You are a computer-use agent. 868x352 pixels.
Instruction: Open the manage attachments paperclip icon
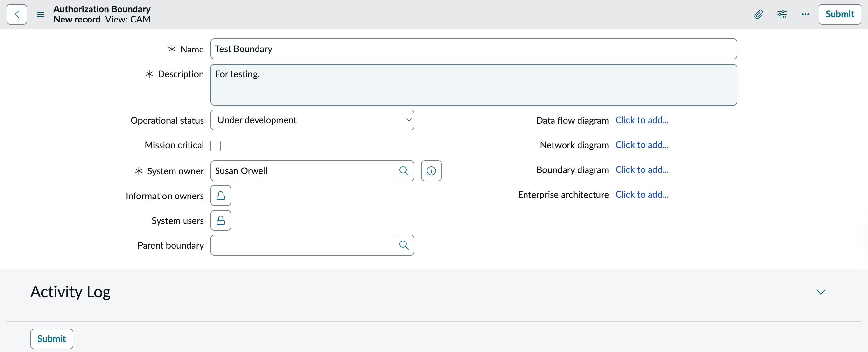[759, 14]
